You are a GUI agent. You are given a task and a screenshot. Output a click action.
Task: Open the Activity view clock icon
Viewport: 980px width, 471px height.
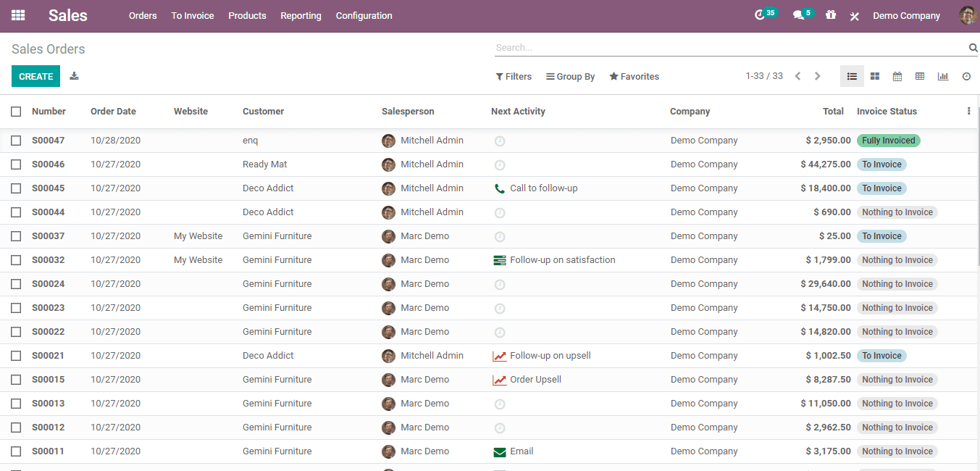tap(966, 76)
